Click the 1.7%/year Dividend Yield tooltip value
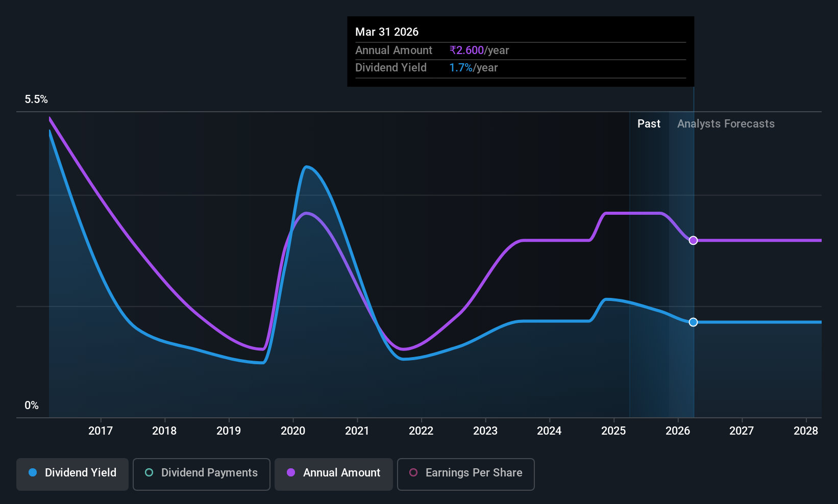The image size is (838, 504). click(x=474, y=68)
